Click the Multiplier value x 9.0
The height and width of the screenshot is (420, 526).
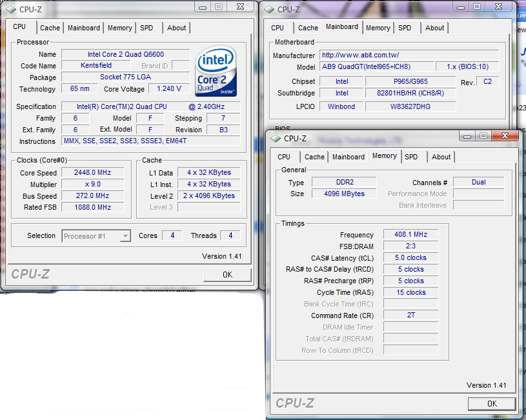[92, 184]
